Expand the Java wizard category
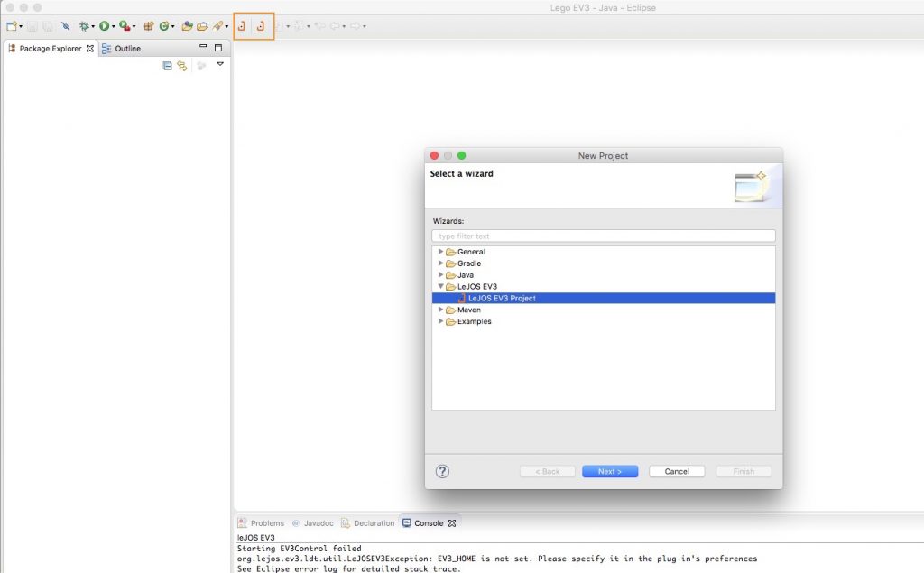 [x=441, y=274]
